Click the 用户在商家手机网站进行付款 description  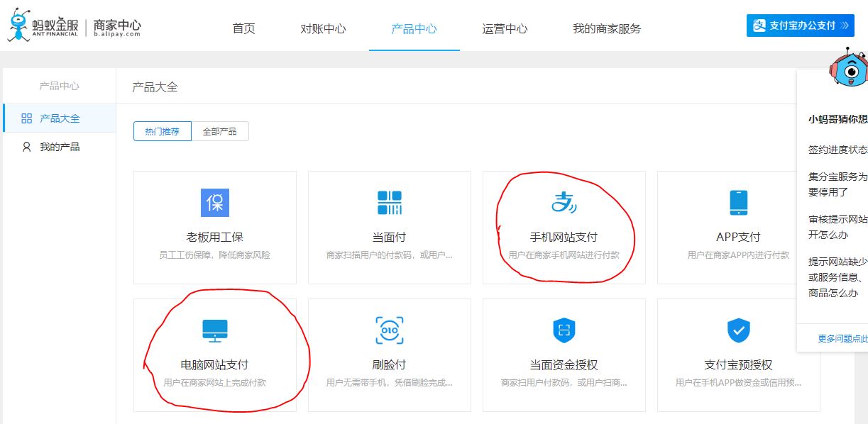(564, 255)
